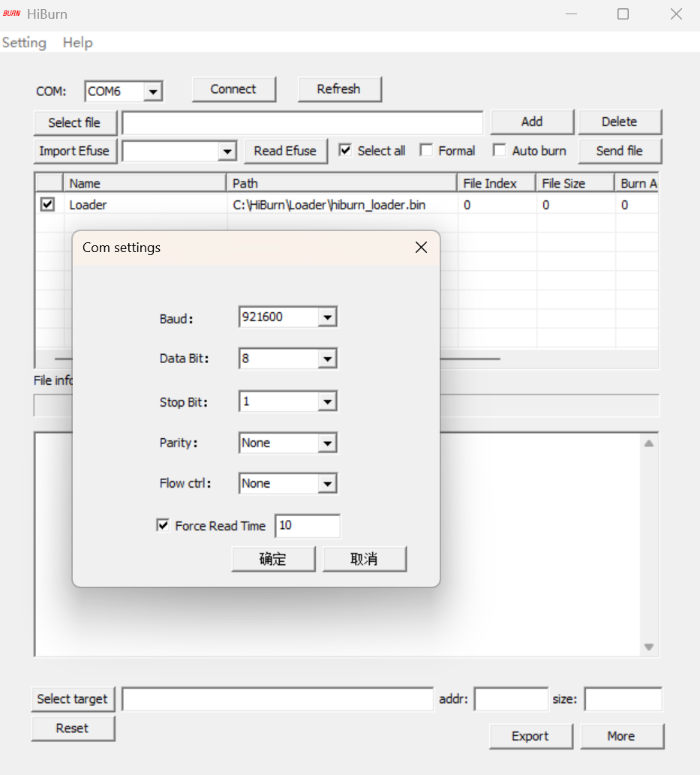
Task: Expand the COM port dropdown
Action: 153,92
